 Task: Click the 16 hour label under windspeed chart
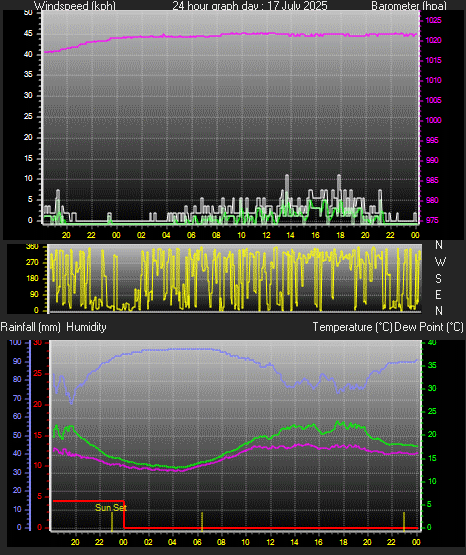[x=315, y=235]
